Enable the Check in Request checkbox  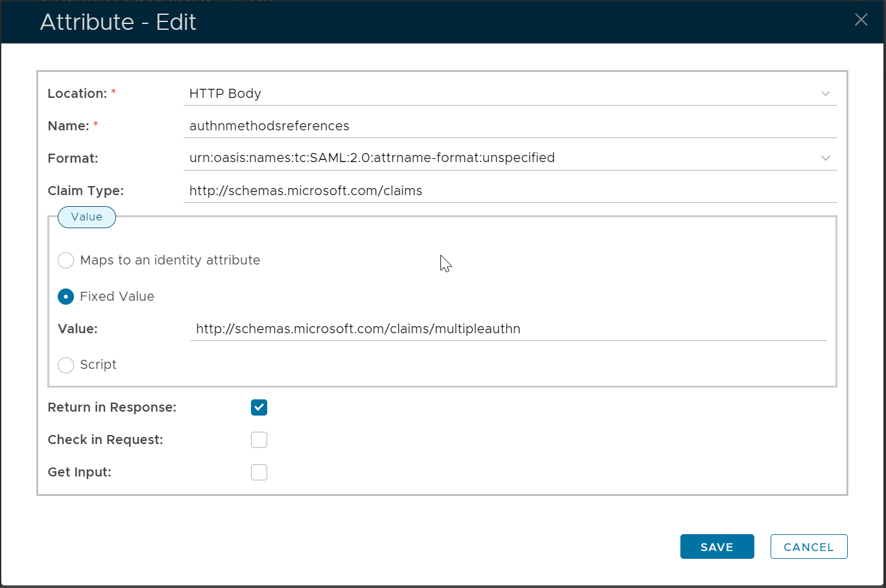point(259,440)
